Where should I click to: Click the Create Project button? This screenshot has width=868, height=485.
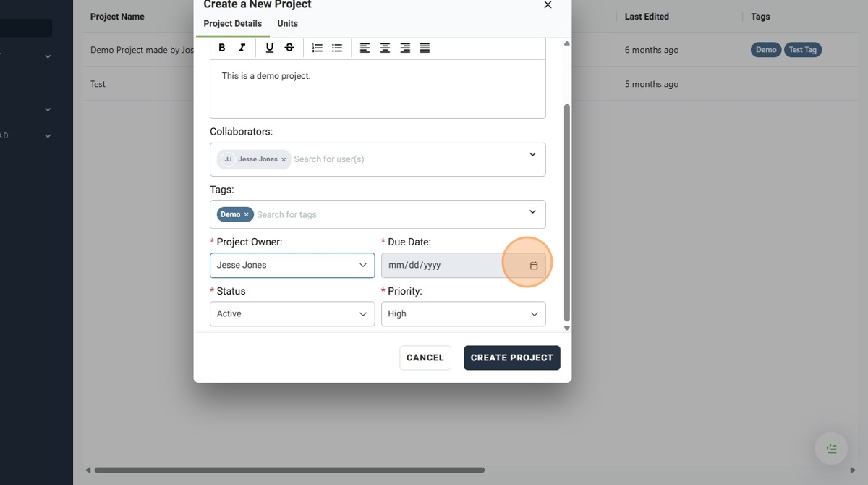click(x=512, y=358)
